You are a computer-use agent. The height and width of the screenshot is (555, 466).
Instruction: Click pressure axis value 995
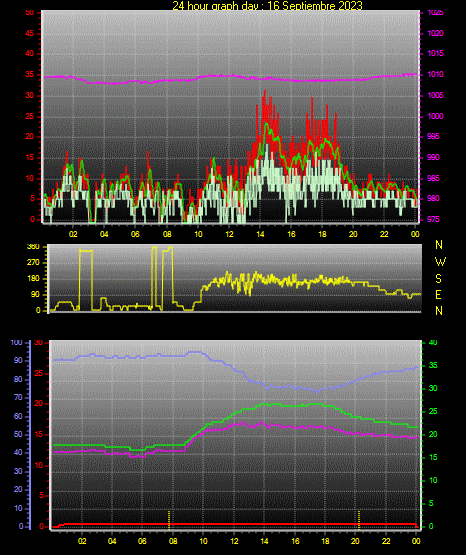433,136
